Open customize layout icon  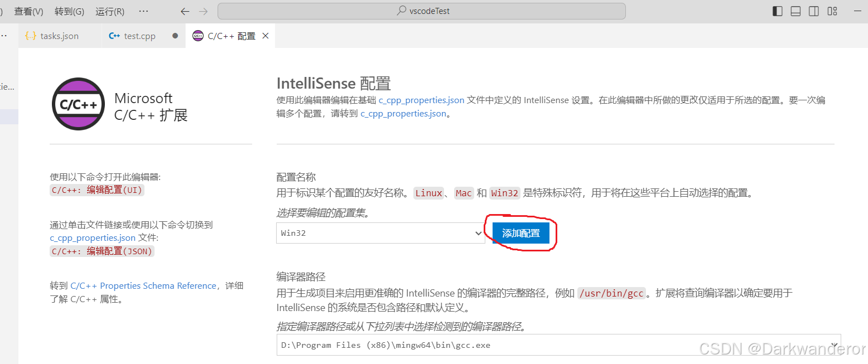tap(832, 11)
